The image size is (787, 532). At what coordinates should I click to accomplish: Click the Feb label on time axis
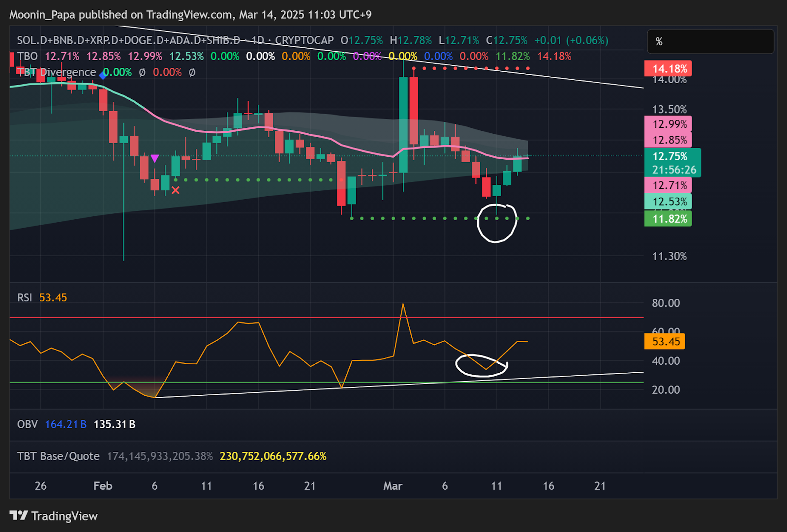click(x=103, y=486)
